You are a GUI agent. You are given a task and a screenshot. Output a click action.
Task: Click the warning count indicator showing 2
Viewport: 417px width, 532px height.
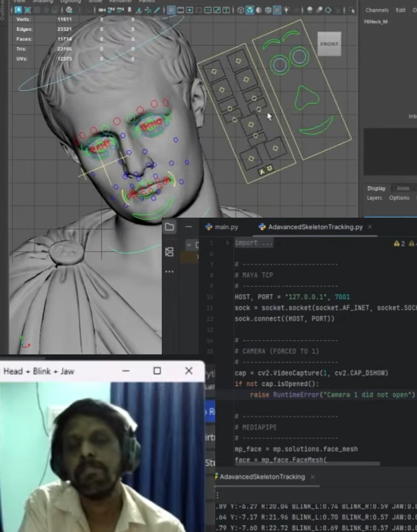[x=399, y=243]
